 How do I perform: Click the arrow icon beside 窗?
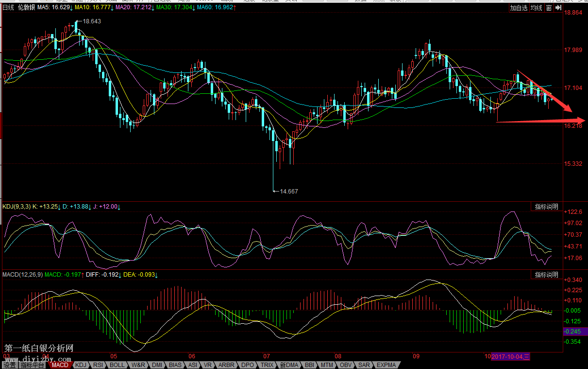click(x=558, y=8)
